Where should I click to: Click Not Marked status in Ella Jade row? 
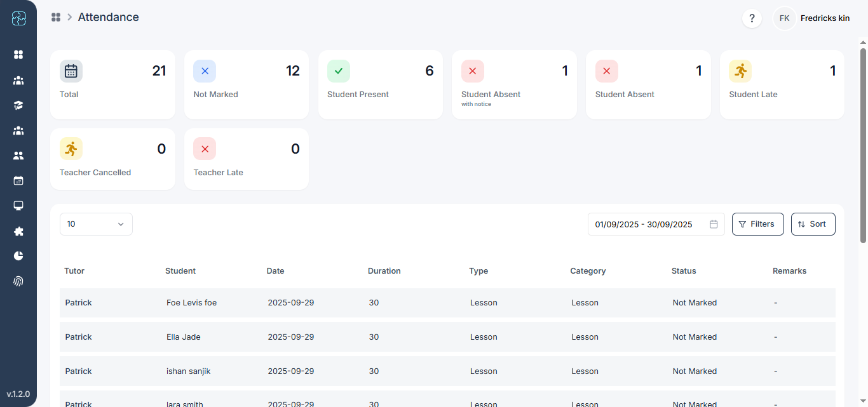(x=695, y=337)
